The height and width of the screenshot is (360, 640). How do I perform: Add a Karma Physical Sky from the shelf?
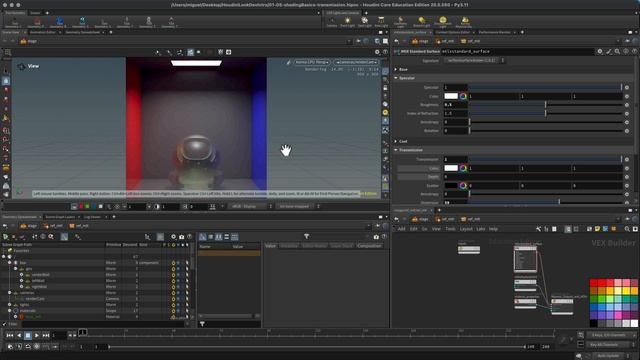pos(464,22)
